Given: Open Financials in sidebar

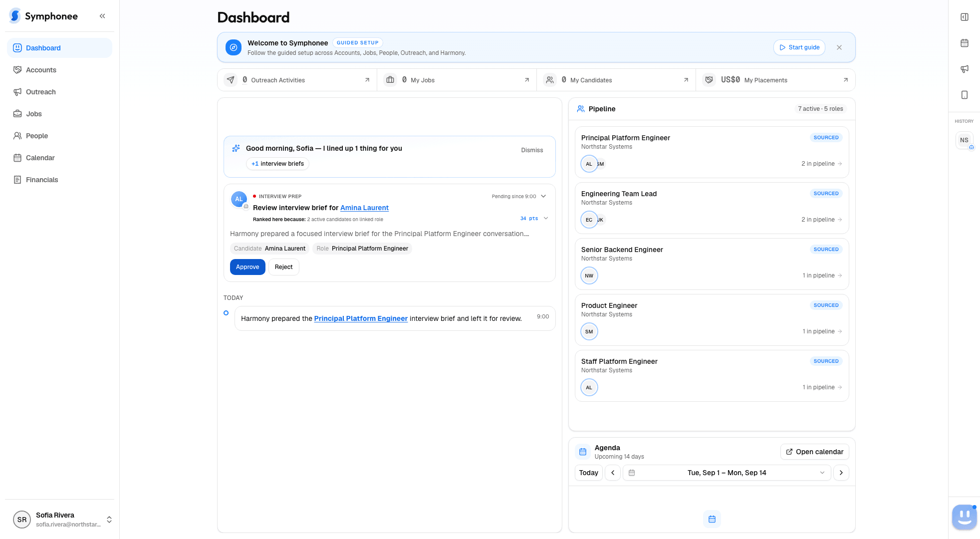Looking at the screenshot, I should pos(59,180).
